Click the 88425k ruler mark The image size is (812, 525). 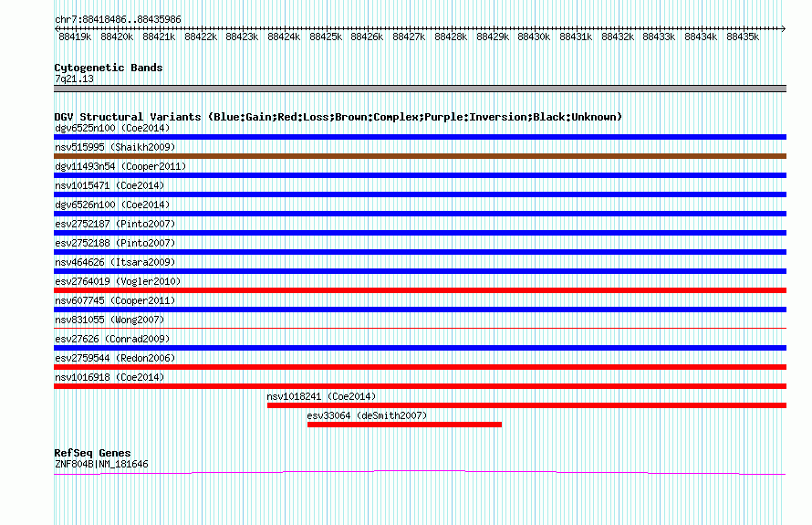pyautogui.click(x=326, y=37)
